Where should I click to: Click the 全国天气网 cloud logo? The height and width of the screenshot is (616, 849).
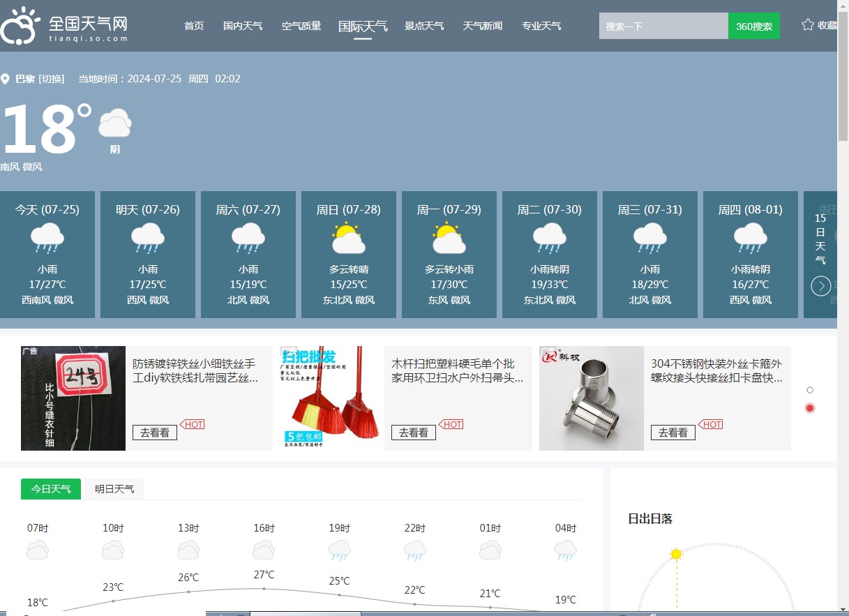21,27
